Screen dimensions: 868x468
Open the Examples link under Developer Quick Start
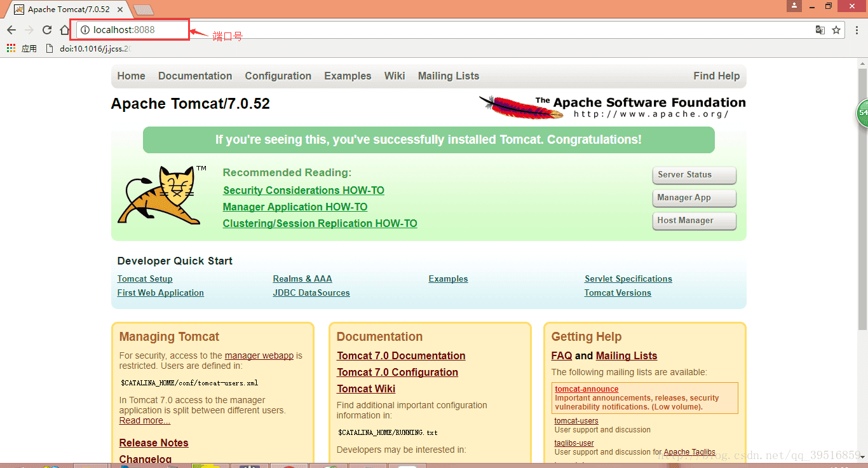point(448,279)
